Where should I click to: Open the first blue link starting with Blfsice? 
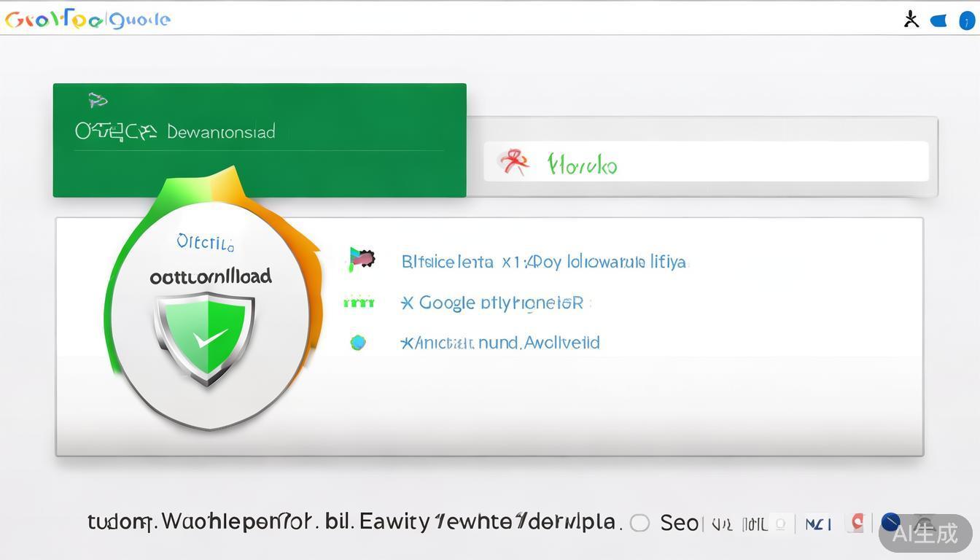point(544,261)
